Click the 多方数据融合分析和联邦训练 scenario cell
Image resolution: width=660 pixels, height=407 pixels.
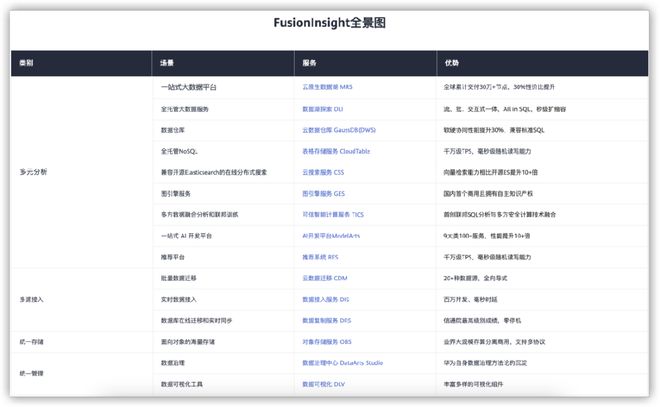[x=200, y=214]
